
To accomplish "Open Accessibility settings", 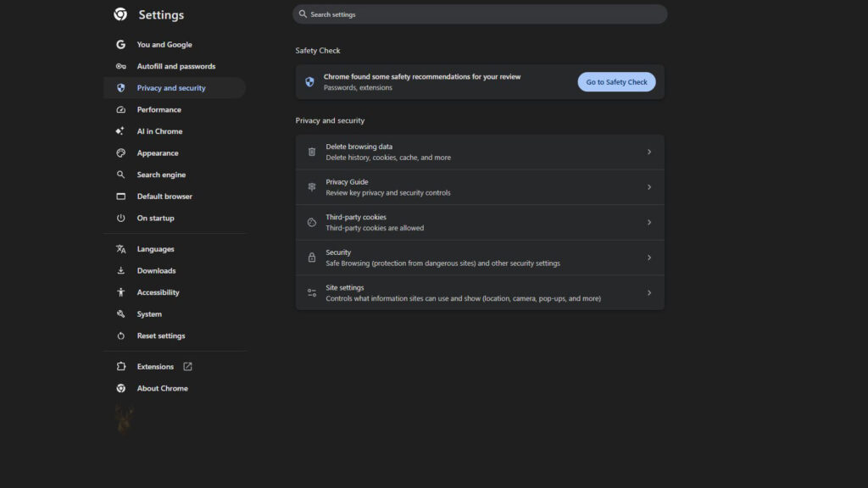I will [x=175, y=292].
